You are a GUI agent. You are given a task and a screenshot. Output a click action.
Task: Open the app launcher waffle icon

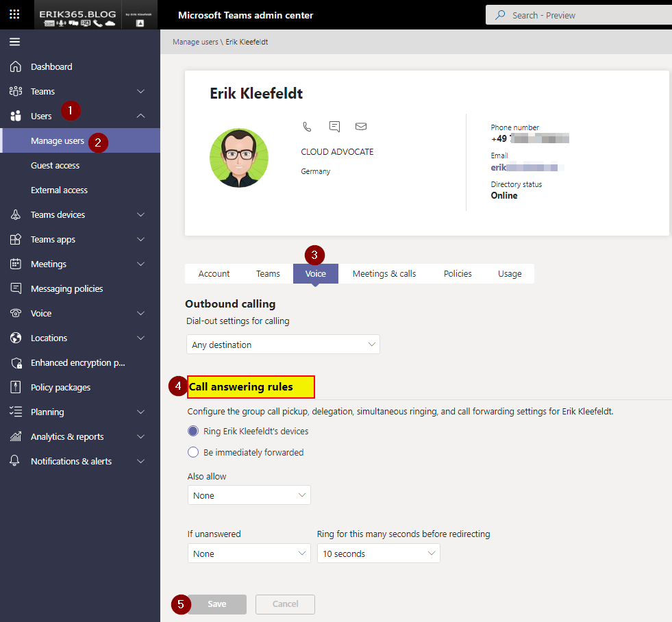14,14
